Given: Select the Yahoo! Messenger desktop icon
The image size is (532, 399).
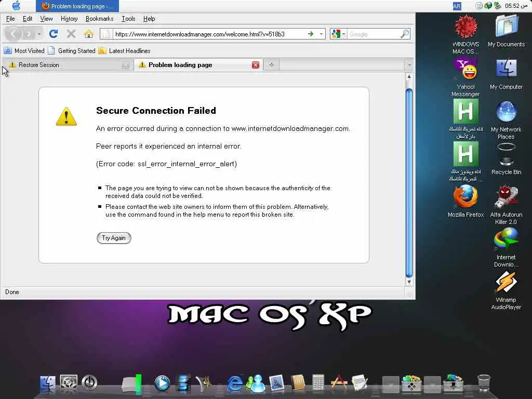Looking at the screenshot, I should pyautogui.click(x=465, y=77).
